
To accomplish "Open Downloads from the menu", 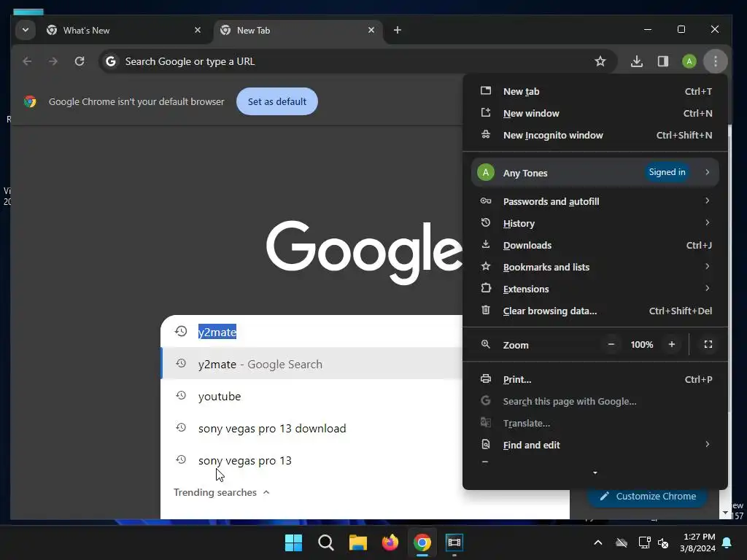I will point(595,245).
